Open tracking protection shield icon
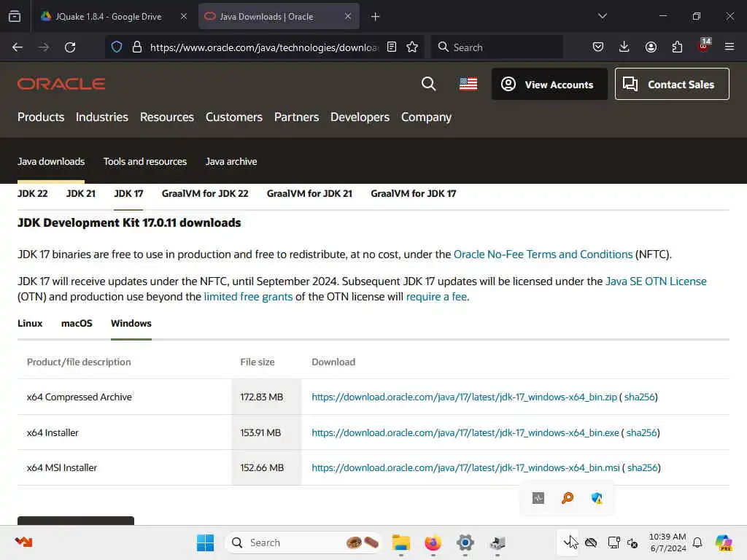Screen dimensions: 747x560 (x=117, y=47)
